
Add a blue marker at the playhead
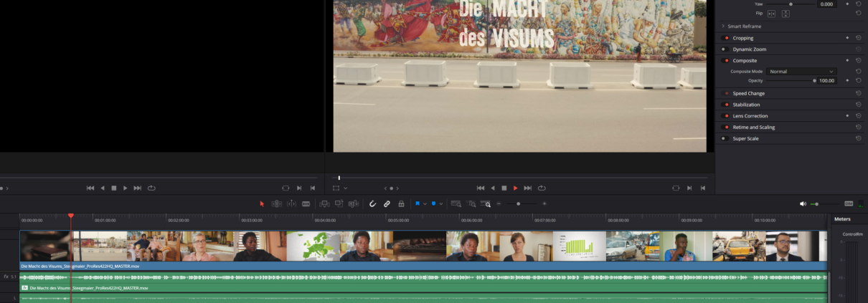pyautogui.click(x=433, y=204)
